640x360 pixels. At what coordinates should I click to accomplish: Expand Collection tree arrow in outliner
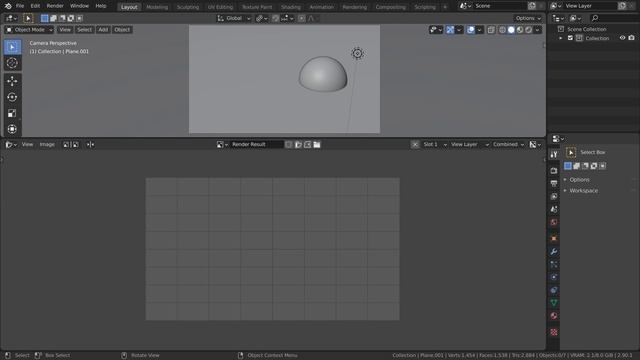(x=560, y=38)
